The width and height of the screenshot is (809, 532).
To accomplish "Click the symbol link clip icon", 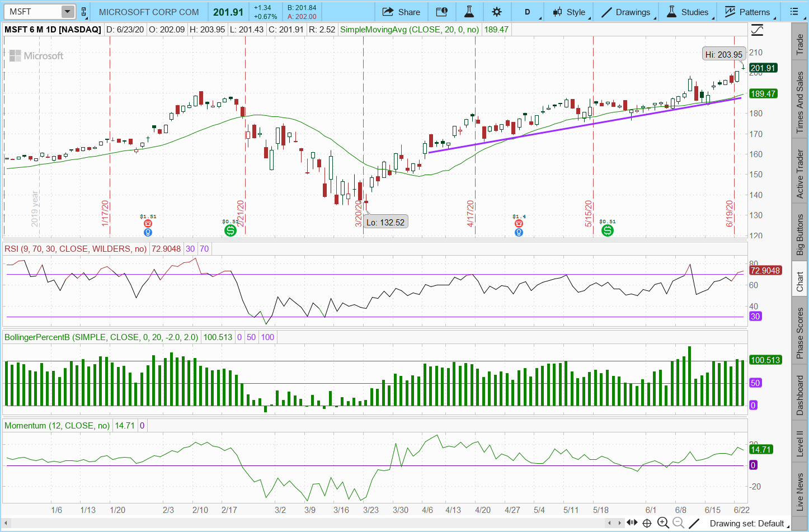I will (84, 12).
